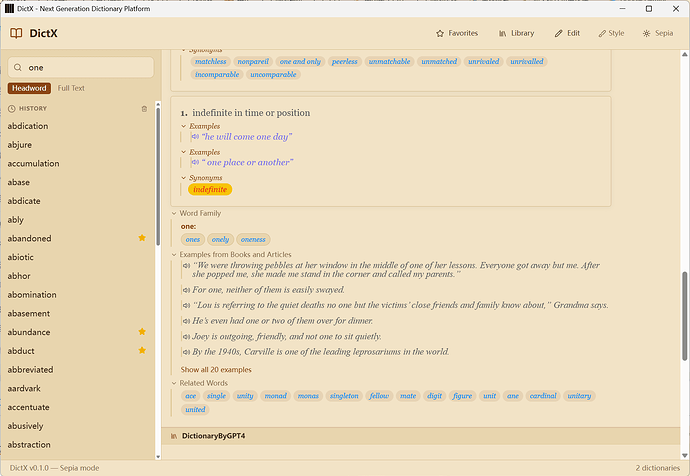The height and width of the screenshot is (476, 690).
Task: Clear history with the trash icon
Action: tap(144, 109)
